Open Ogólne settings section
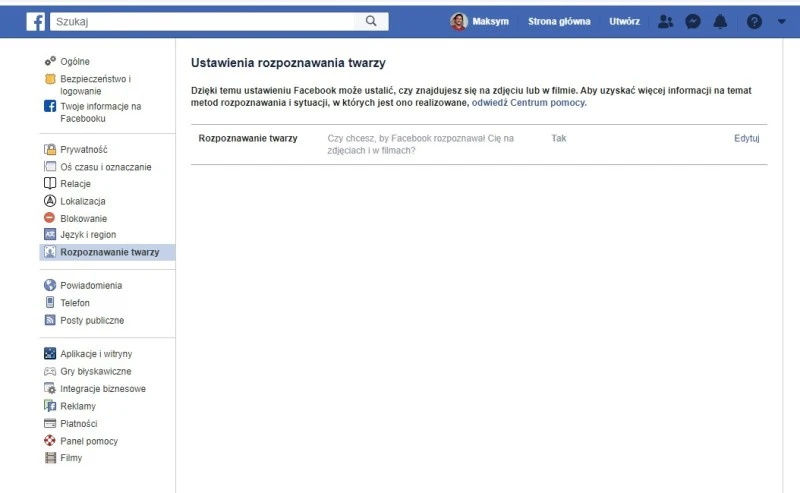 pos(75,61)
